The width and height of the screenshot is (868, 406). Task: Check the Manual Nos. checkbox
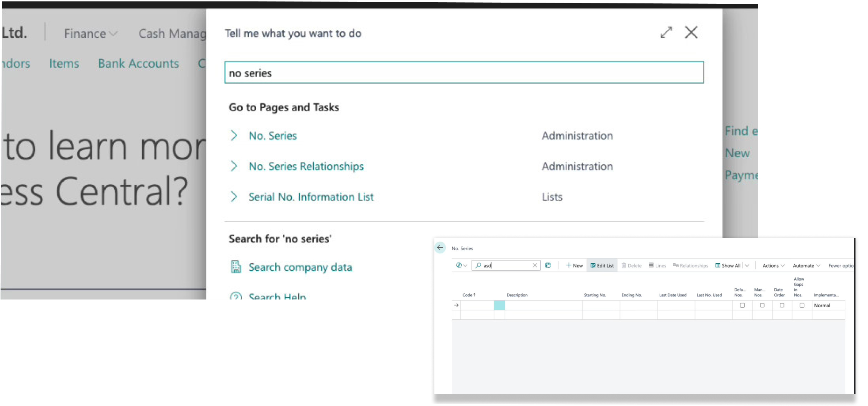[x=762, y=305]
